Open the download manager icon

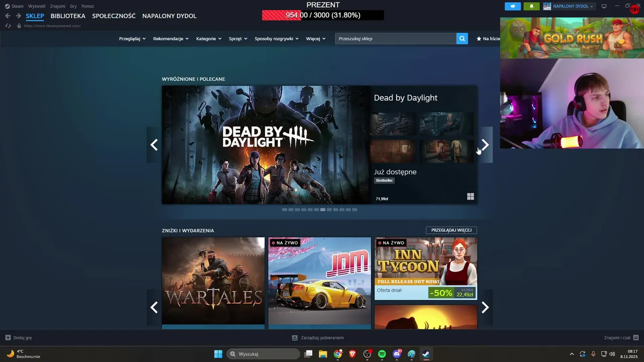[x=295, y=338]
